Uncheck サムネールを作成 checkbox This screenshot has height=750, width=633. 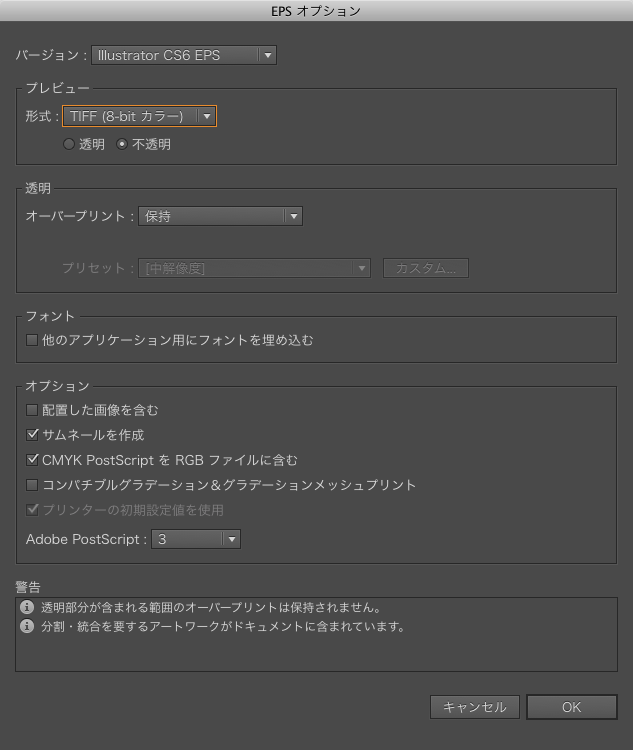pos(32,435)
